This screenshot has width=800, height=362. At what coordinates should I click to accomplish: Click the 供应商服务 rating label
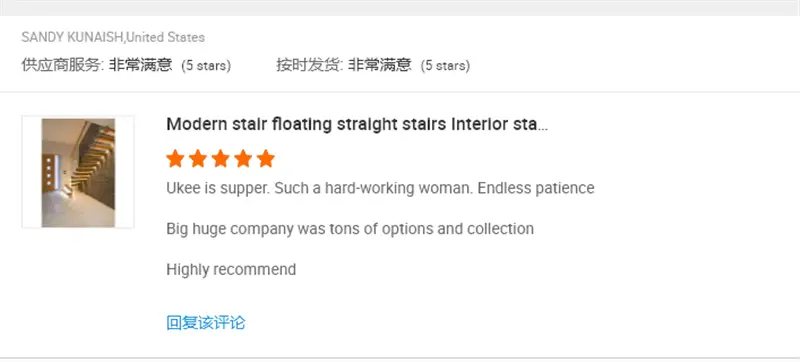pyautogui.click(x=62, y=65)
